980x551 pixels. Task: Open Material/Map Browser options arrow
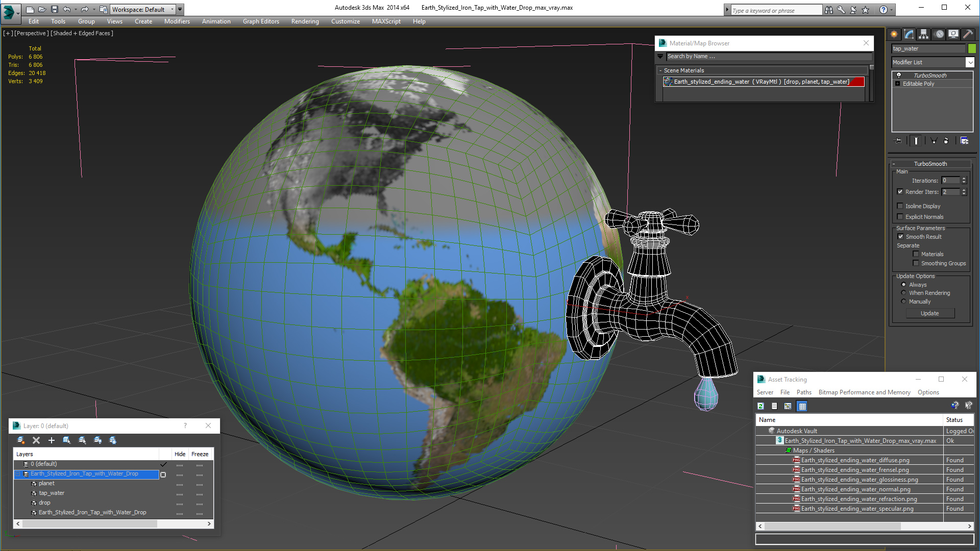pos(660,56)
